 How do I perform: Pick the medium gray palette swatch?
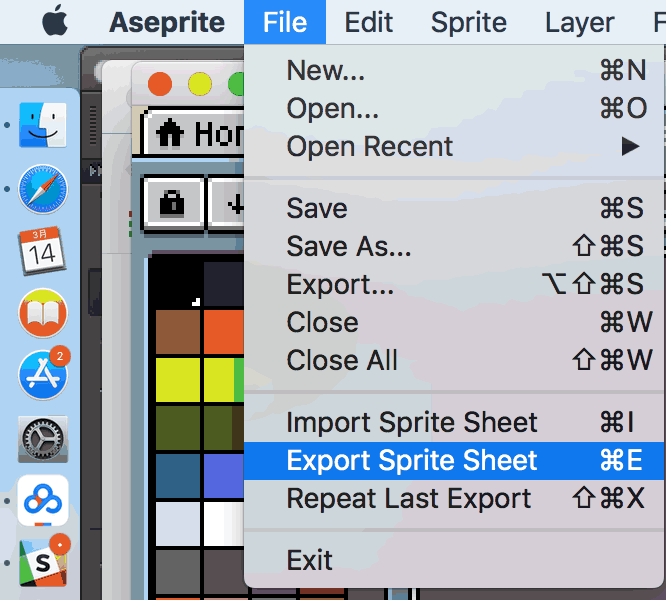(x=178, y=572)
